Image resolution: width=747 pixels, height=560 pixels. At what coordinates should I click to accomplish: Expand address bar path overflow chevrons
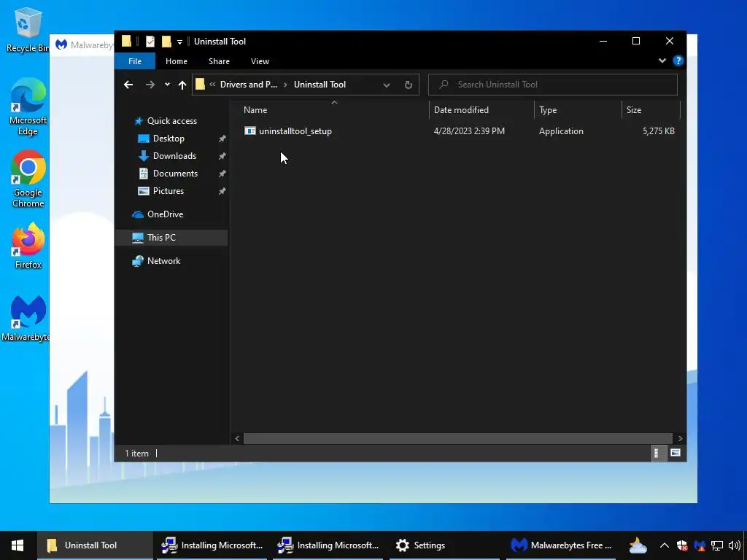pos(212,85)
